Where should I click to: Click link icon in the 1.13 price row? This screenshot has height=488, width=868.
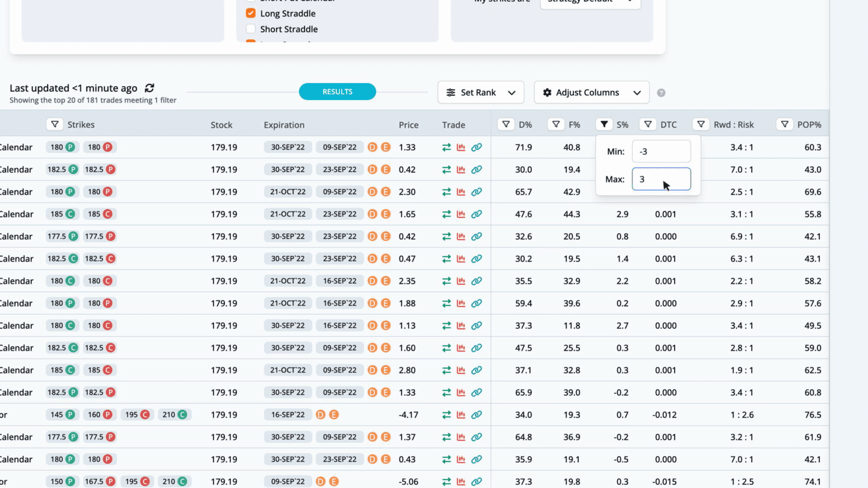[x=477, y=326]
